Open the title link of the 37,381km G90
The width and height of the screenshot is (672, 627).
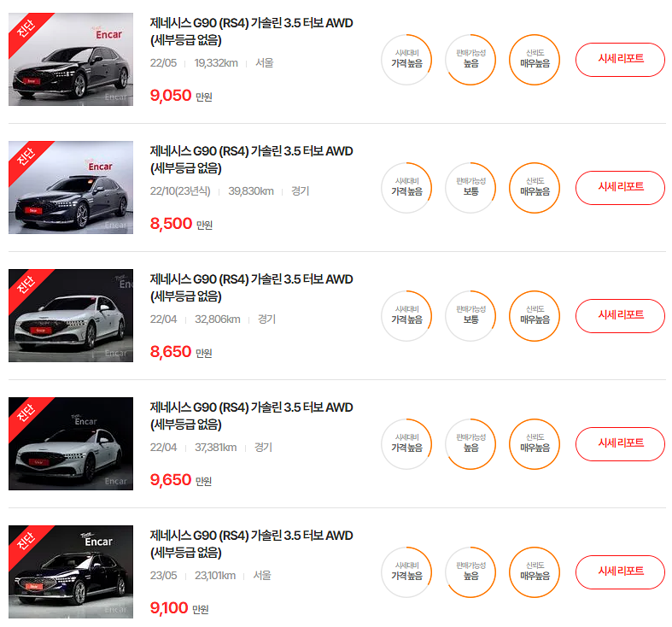pyautogui.click(x=251, y=415)
